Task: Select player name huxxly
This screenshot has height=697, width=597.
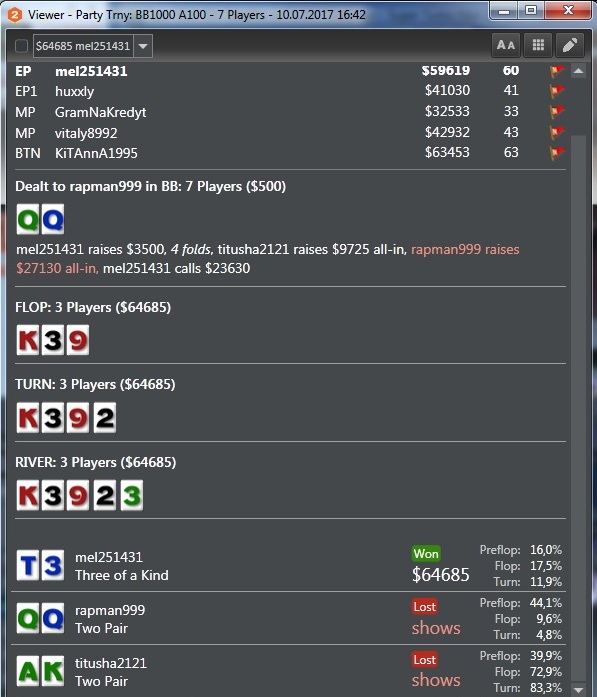Action: pos(74,92)
